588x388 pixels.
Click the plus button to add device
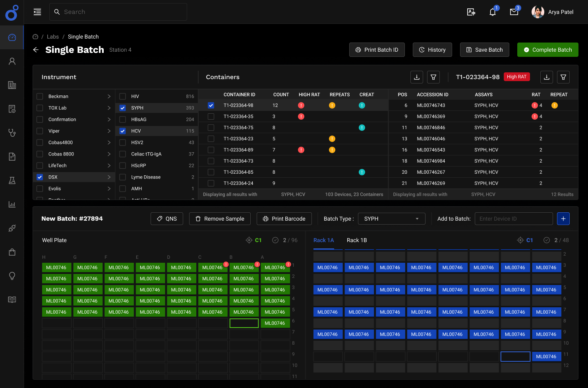click(x=563, y=219)
